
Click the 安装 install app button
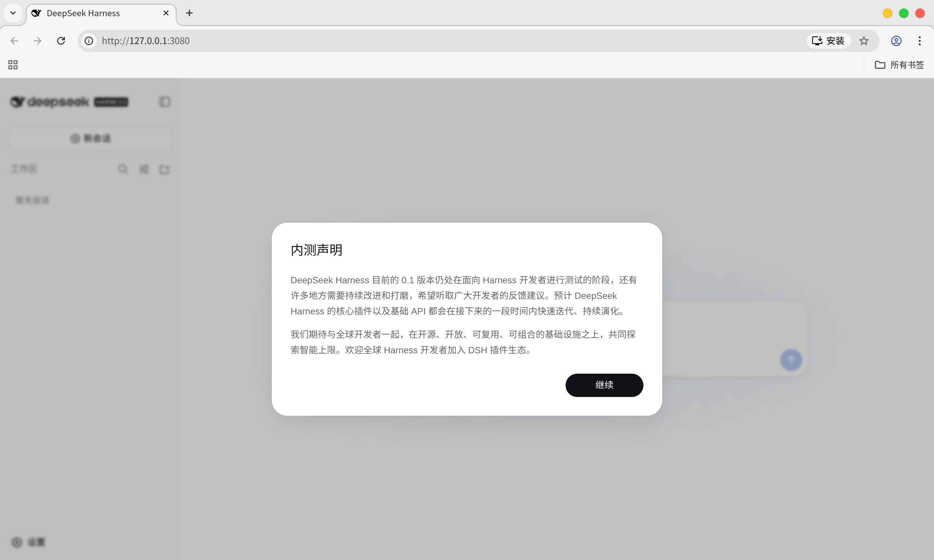(x=829, y=41)
